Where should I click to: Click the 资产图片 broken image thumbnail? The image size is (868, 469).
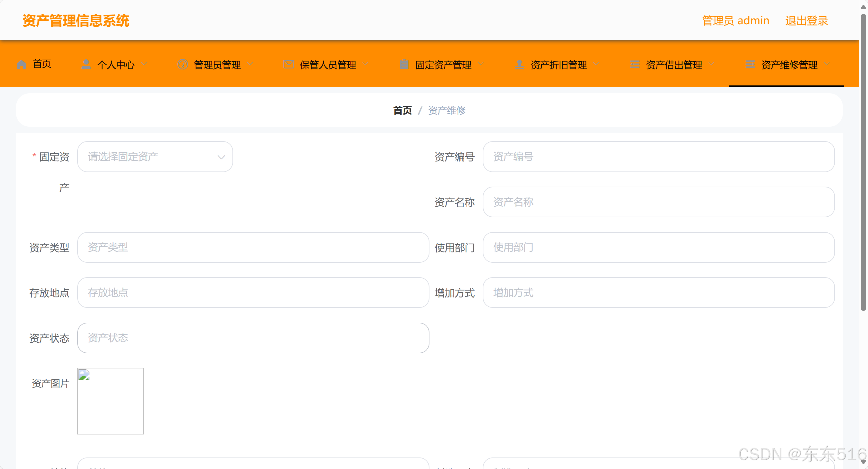click(111, 401)
